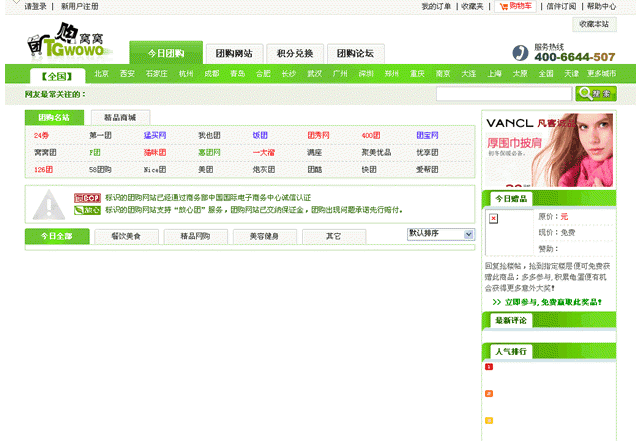Click the 新用户注册 link

click(x=79, y=6)
